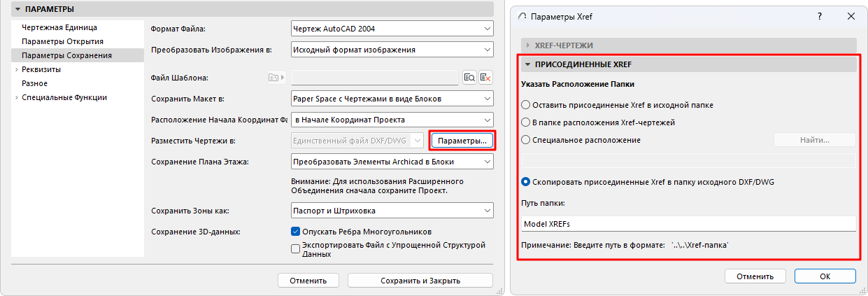Select В папке расположения Xref-чертежей option

click(526, 122)
